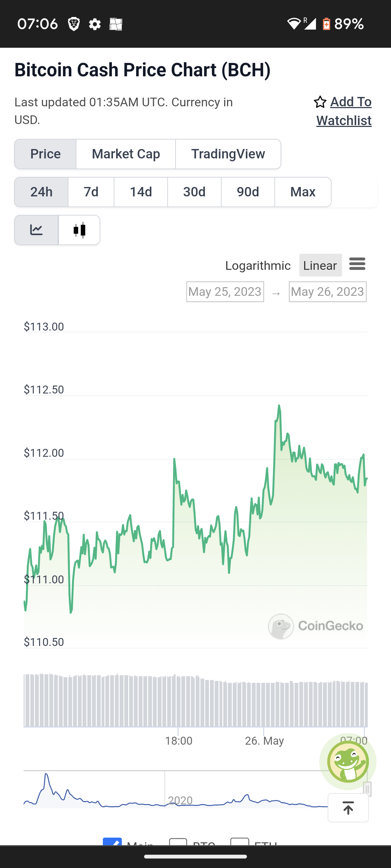Enable Logarithmic scale

click(258, 265)
